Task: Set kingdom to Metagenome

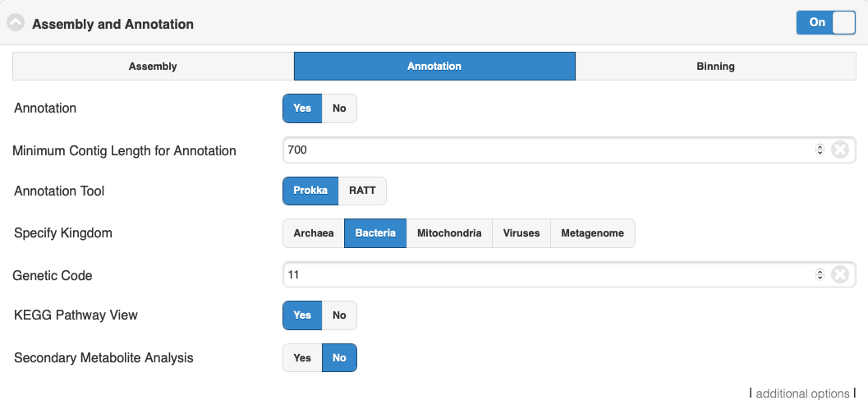Action: pos(592,233)
